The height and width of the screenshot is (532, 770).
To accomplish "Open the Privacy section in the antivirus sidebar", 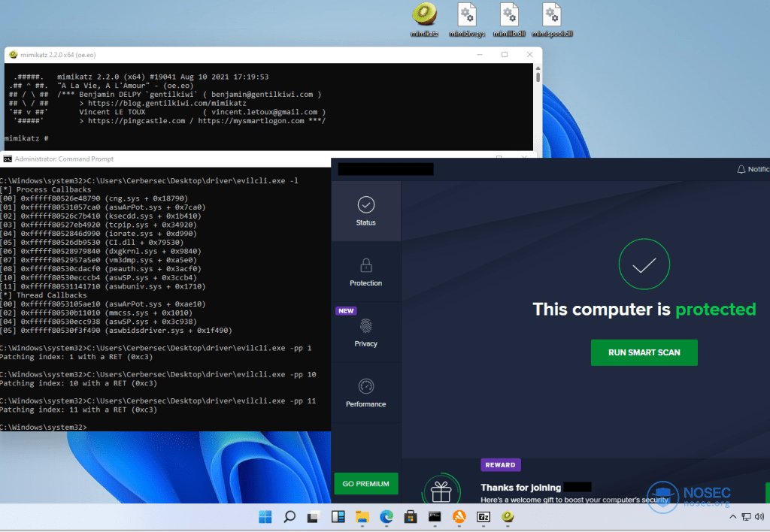I will pos(366,332).
